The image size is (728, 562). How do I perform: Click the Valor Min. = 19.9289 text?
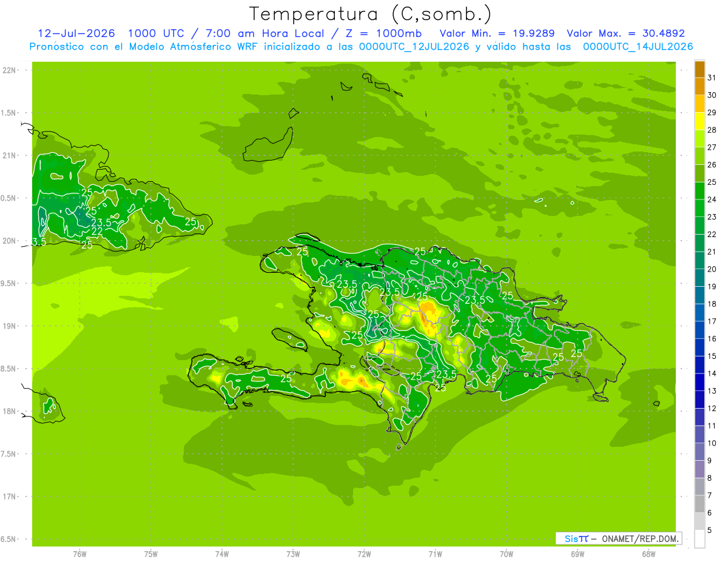(497, 33)
